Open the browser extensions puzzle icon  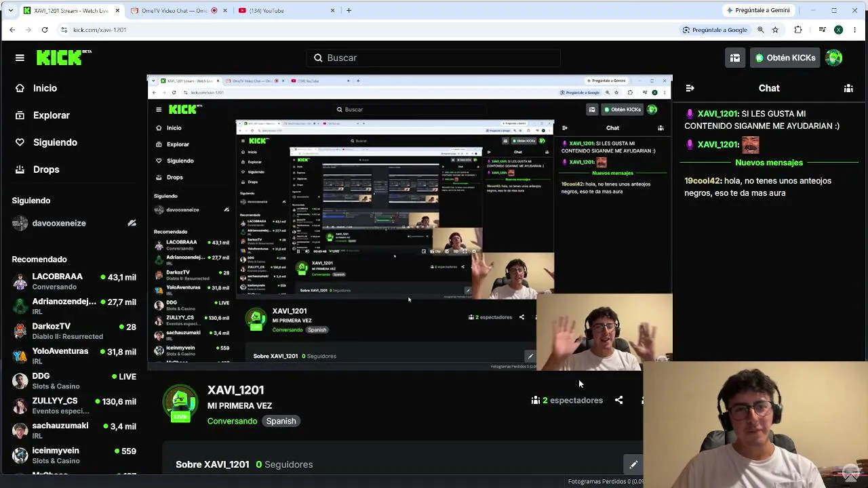[798, 30]
